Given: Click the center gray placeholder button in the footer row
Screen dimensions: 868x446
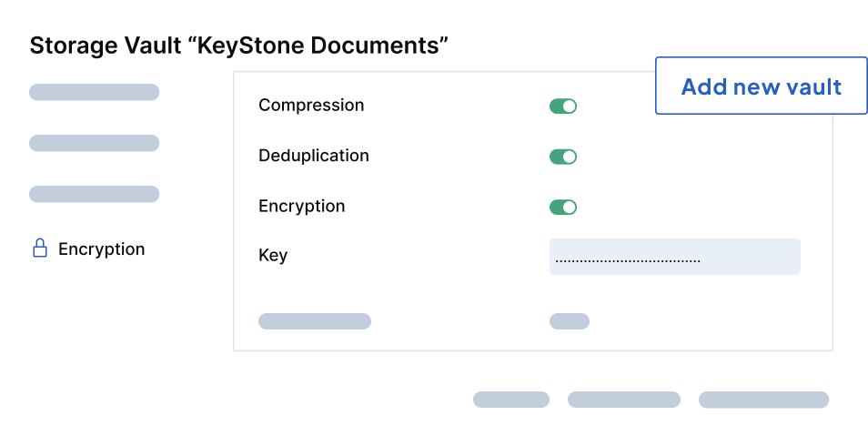Looking at the screenshot, I should 624,400.
